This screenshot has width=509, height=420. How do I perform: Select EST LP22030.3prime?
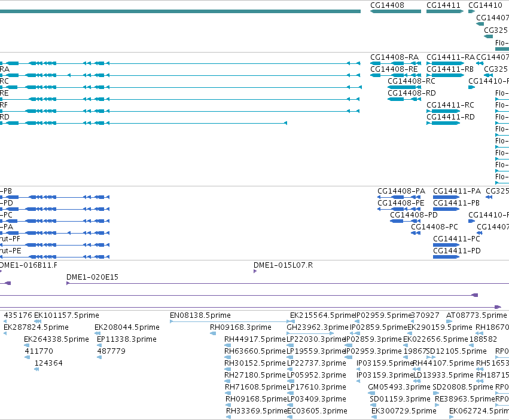290,345
